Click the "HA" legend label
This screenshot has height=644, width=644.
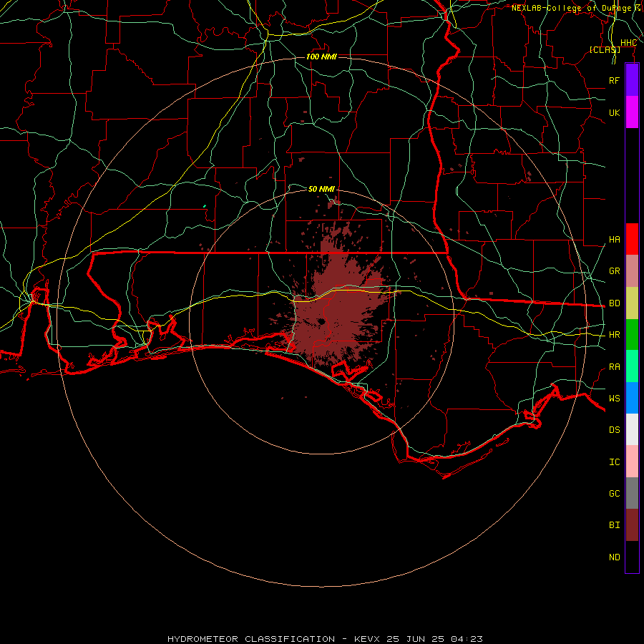(x=615, y=239)
